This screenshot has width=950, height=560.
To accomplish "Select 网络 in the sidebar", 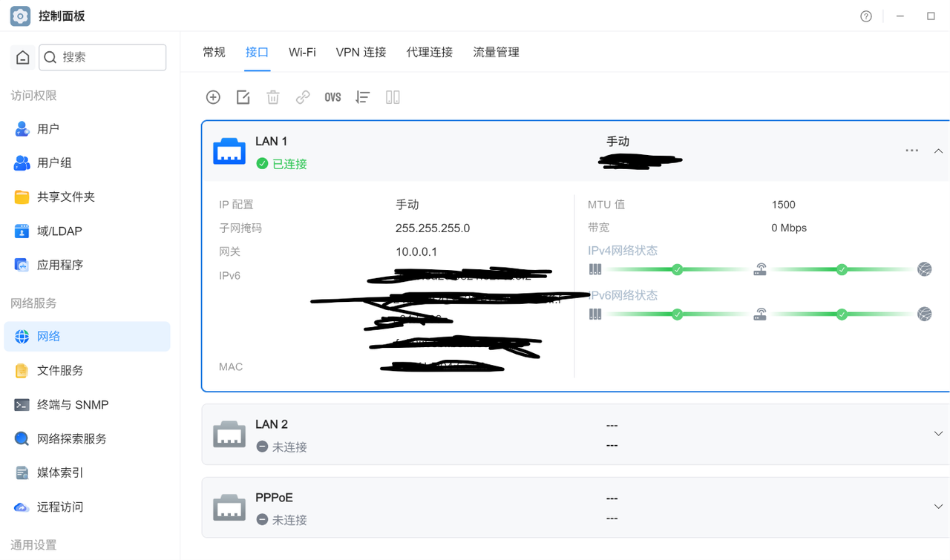I will coord(87,337).
